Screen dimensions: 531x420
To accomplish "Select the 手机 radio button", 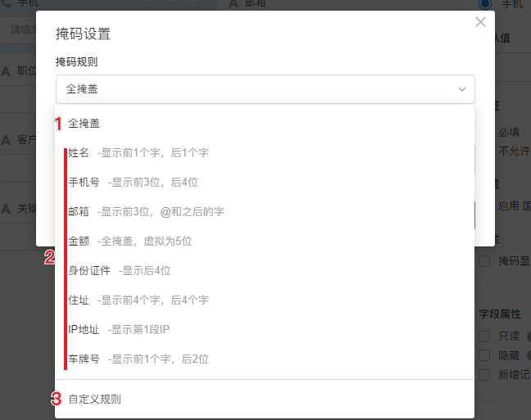I will [x=485, y=4].
